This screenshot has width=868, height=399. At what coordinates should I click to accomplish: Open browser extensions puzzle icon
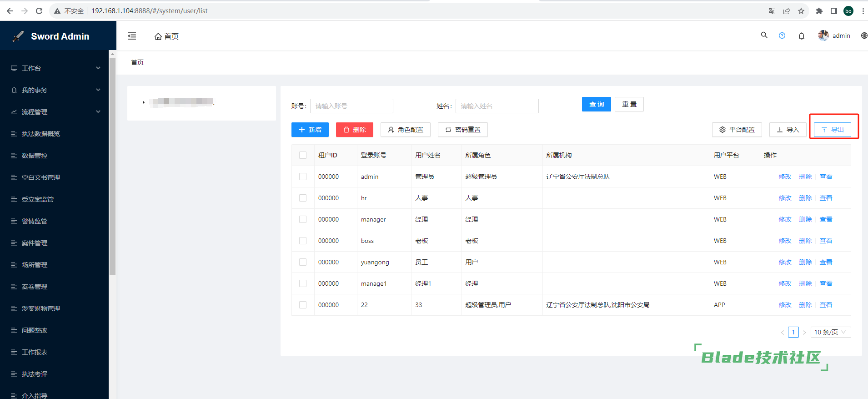pyautogui.click(x=819, y=11)
